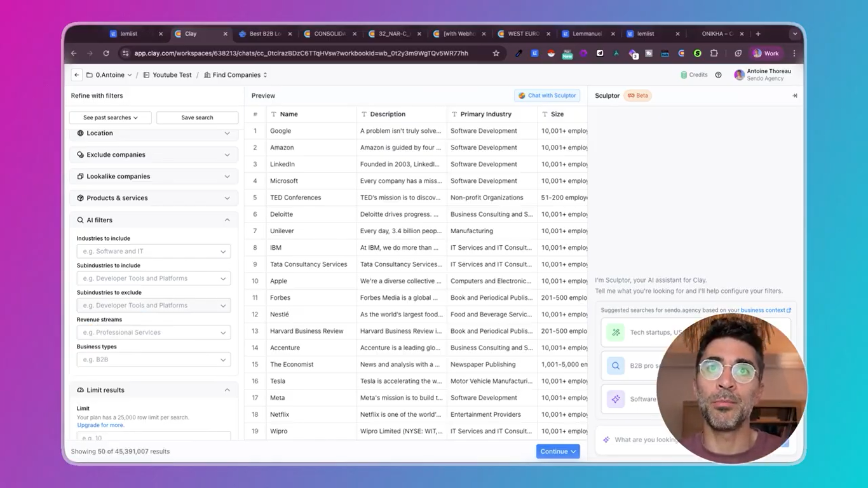Screen dimensions: 868x488
Task: Click the Lookalike companies icon
Action: [x=80, y=176]
